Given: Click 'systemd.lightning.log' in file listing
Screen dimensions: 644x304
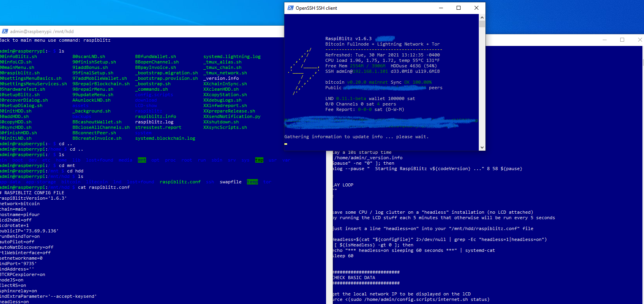Looking at the screenshot, I should pyautogui.click(x=232, y=56).
